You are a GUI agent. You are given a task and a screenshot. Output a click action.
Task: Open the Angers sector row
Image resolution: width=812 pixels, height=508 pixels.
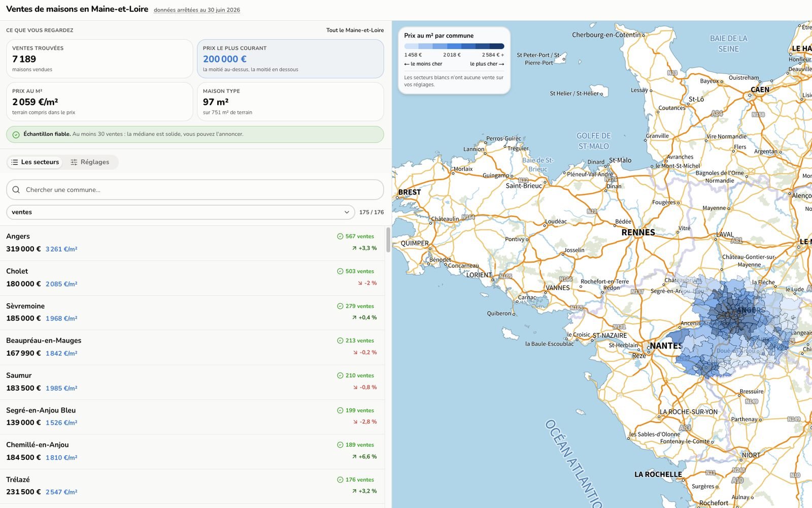192,243
